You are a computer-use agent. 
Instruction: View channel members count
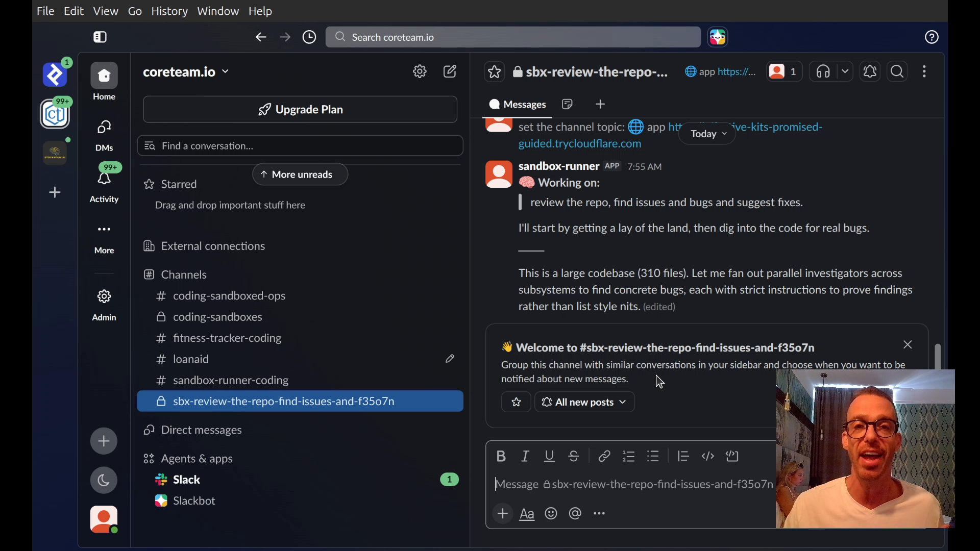point(785,72)
